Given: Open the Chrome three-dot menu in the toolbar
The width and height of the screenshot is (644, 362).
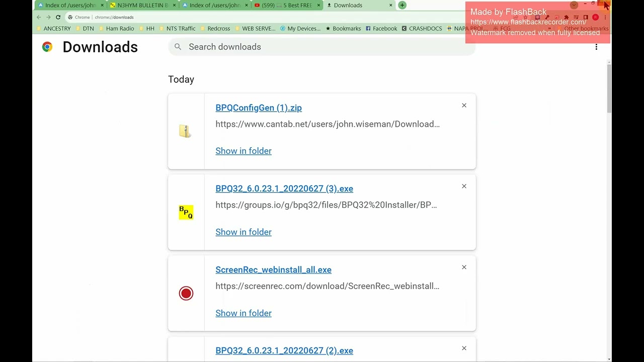Looking at the screenshot, I should [605, 17].
